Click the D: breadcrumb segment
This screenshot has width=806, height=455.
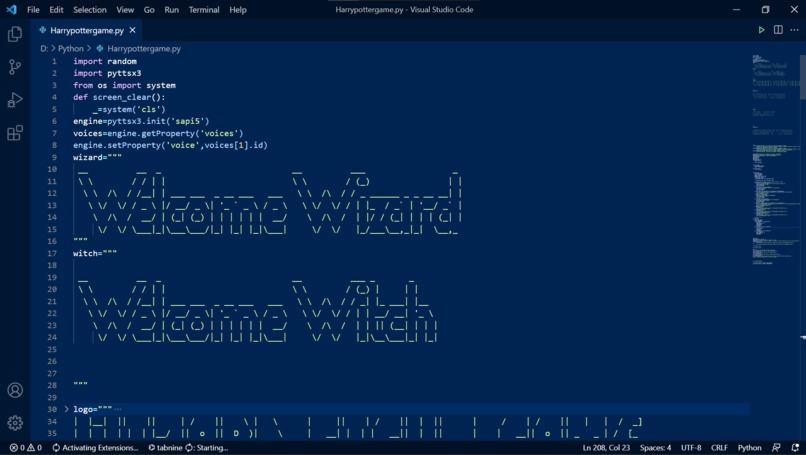point(44,48)
